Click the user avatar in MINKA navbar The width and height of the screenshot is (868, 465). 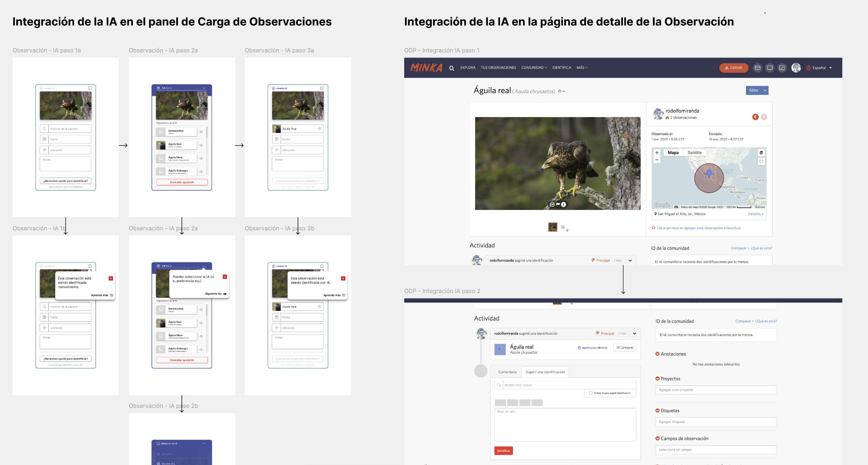click(796, 68)
